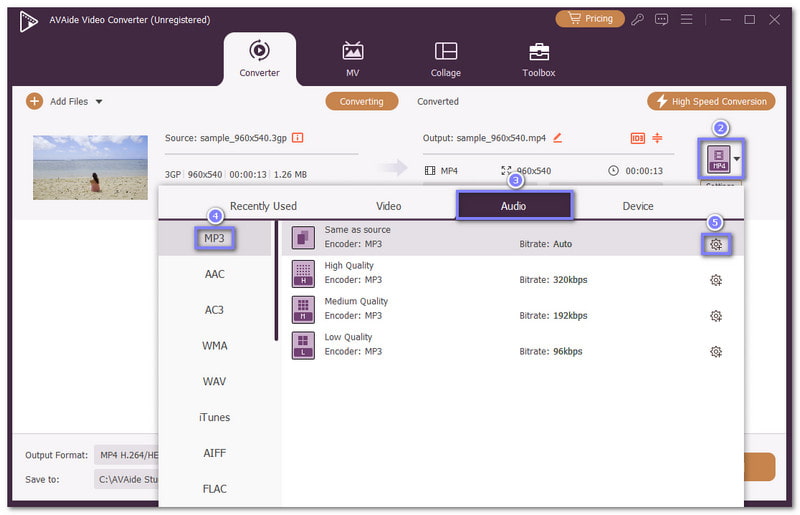Choose the High Quality preset text
Screen dimensions: 800x515
pos(349,265)
